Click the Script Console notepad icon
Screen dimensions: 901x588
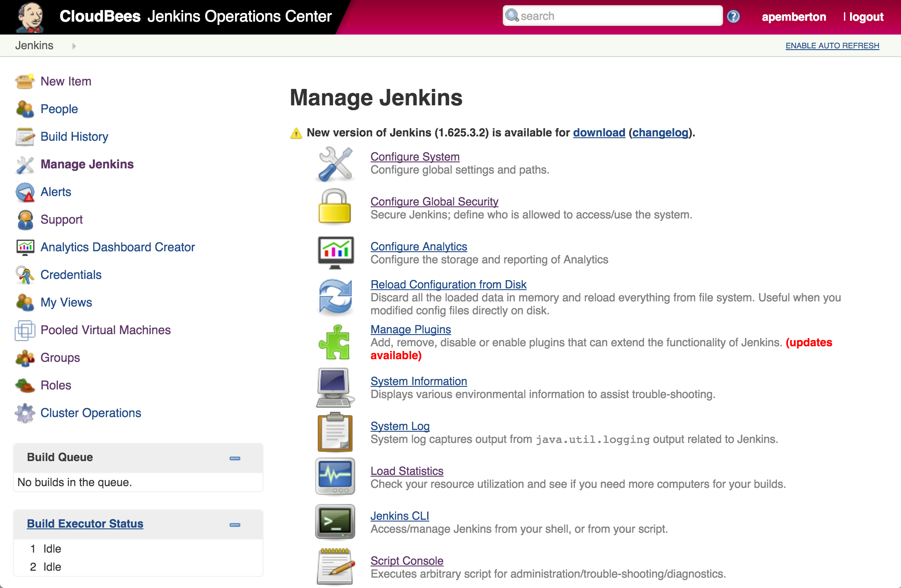335,566
